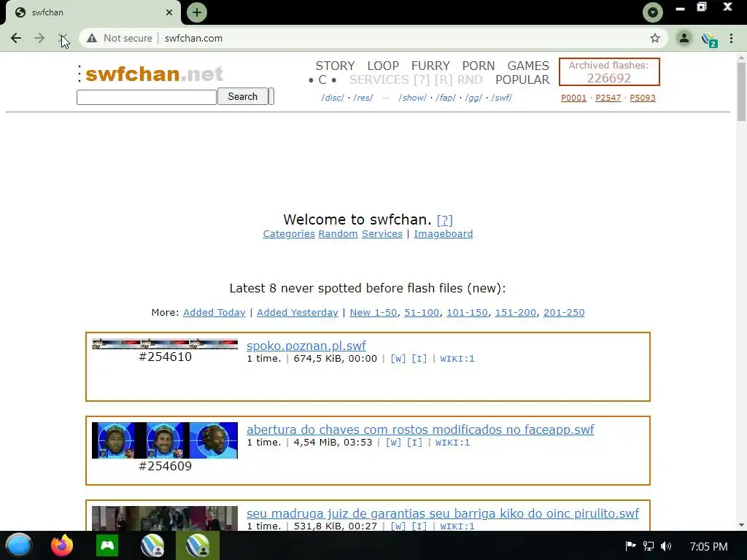Open the 201-250 listing
The height and width of the screenshot is (560, 747).
tap(564, 312)
